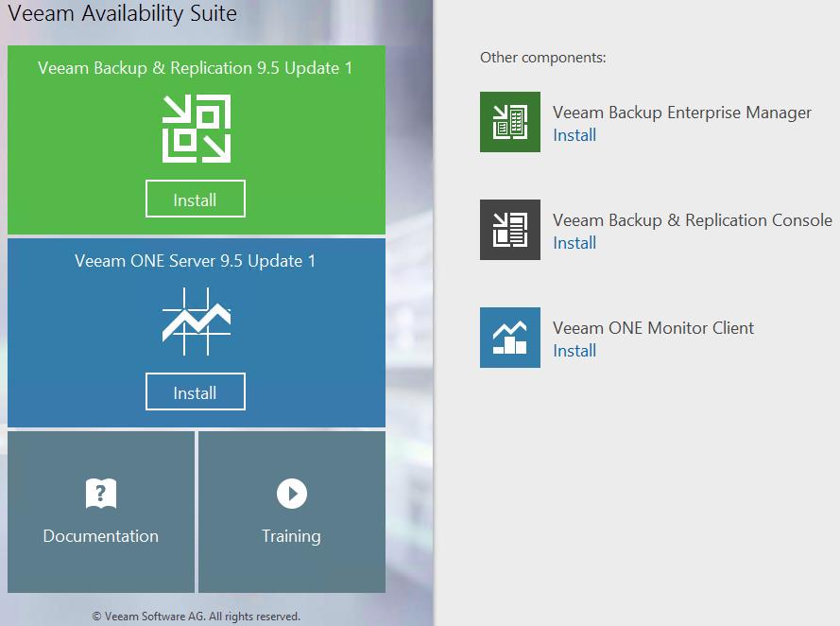Click Install link under Veeam Backup Enterprise Manager

[574, 135]
